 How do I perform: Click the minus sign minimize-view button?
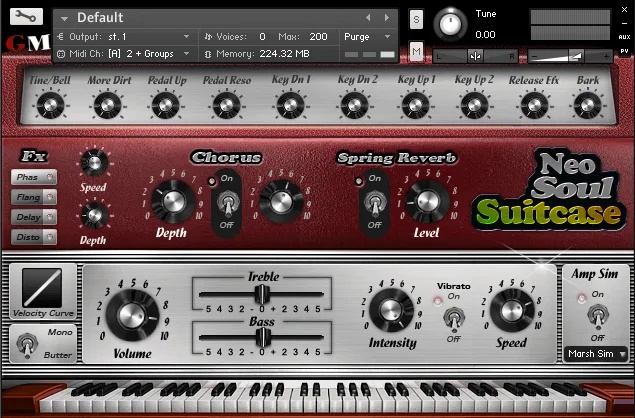(624, 23)
